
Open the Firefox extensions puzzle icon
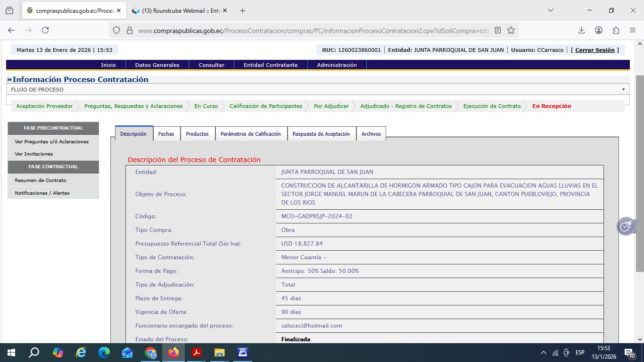pyautogui.click(x=616, y=30)
